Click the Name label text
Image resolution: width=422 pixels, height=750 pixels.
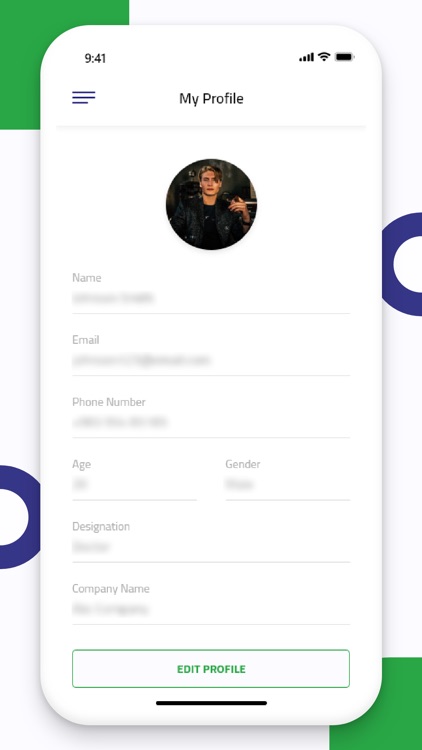point(87,277)
